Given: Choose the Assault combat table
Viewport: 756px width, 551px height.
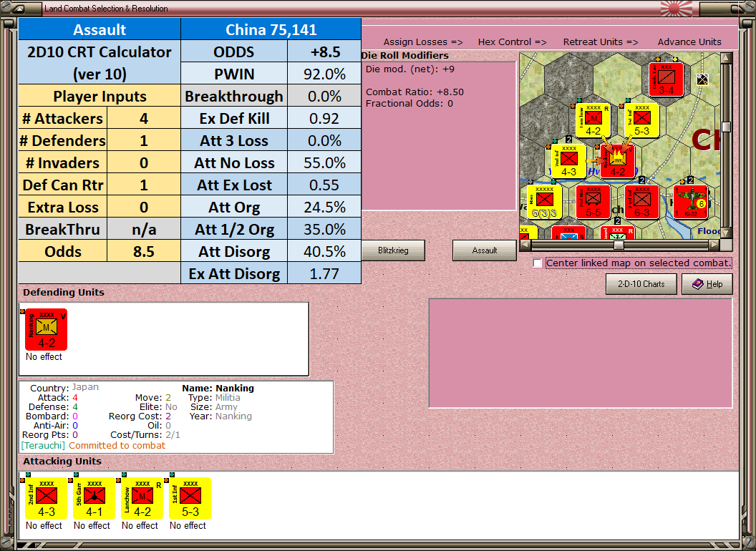Looking at the screenshot, I should click(x=484, y=250).
